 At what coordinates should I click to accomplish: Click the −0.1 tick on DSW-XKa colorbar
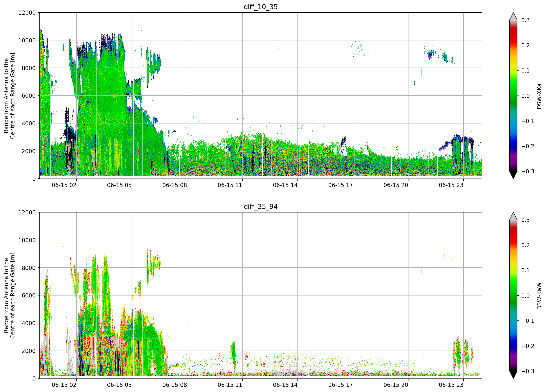coord(528,121)
